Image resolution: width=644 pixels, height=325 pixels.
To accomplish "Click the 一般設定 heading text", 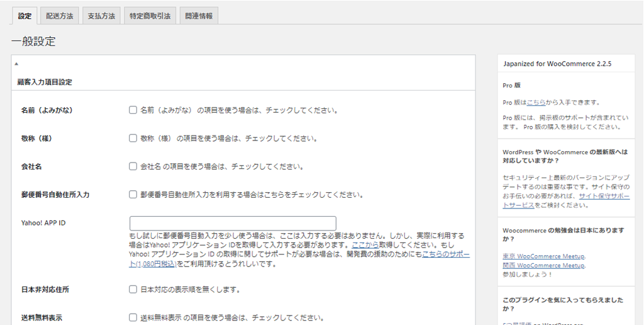I will click(33, 42).
